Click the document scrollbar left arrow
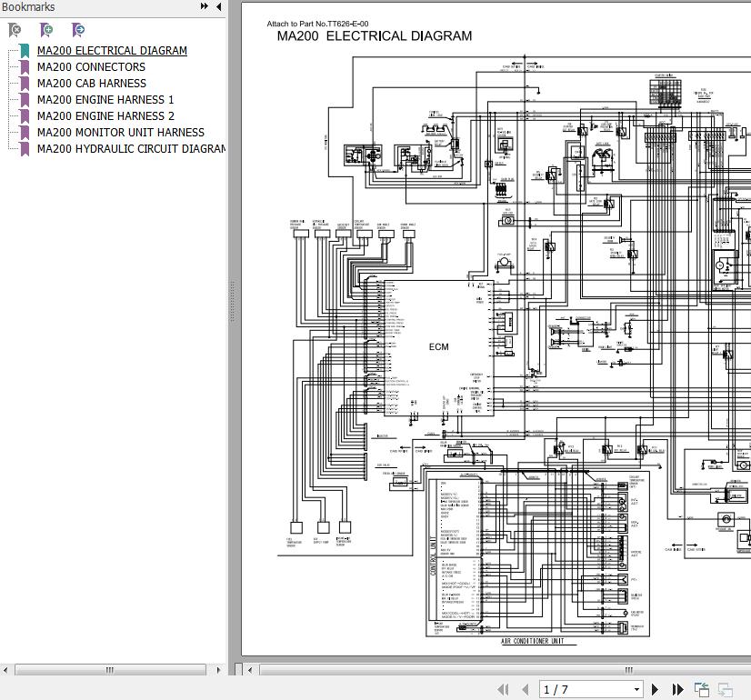Screen dimensions: 751x700 click(x=250, y=670)
